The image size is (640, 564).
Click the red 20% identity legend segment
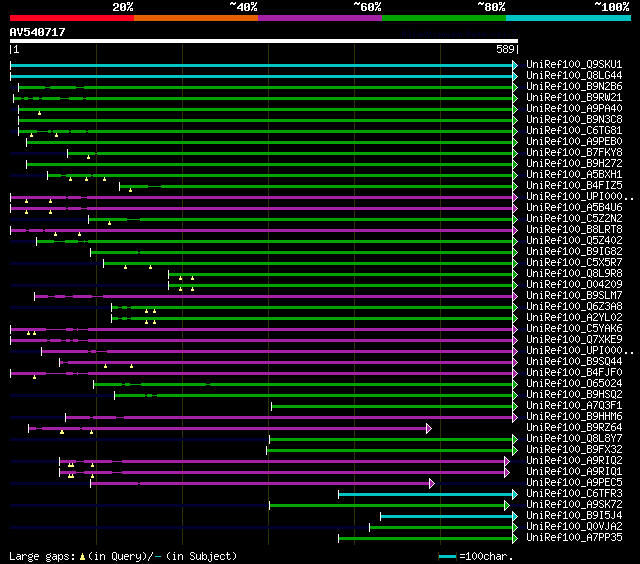coord(72,18)
